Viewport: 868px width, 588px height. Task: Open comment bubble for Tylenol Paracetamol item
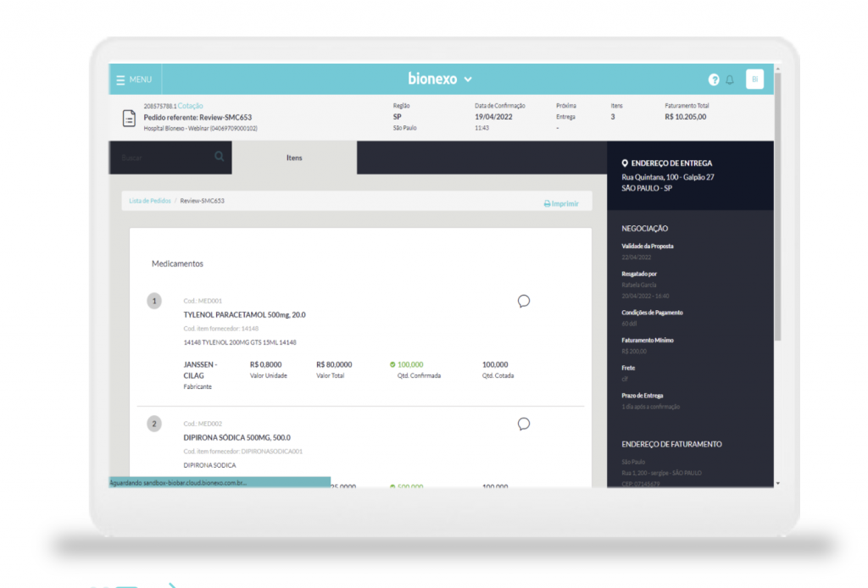tap(524, 301)
